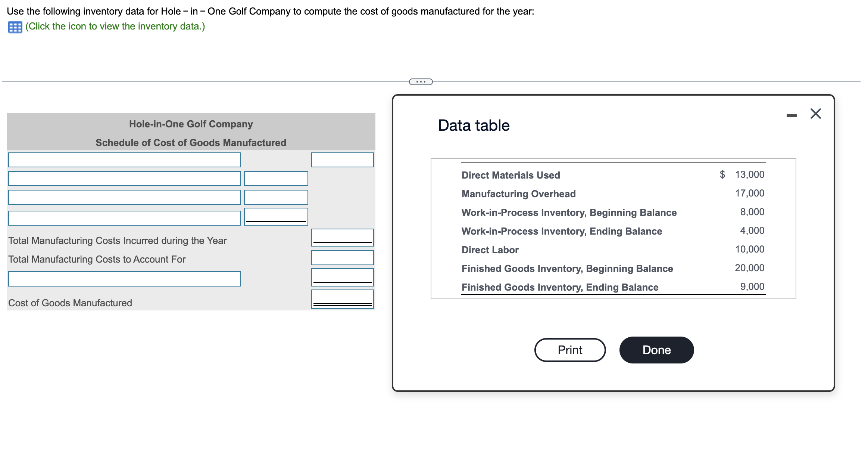This screenshot has width=868, height=452.
Task: Click the Cost of Goods Manufactured amount field
Action: (342, 299)
